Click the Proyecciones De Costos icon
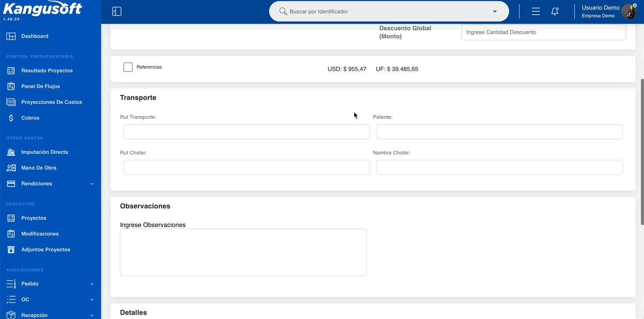644x319 pixels. (11, 102)
